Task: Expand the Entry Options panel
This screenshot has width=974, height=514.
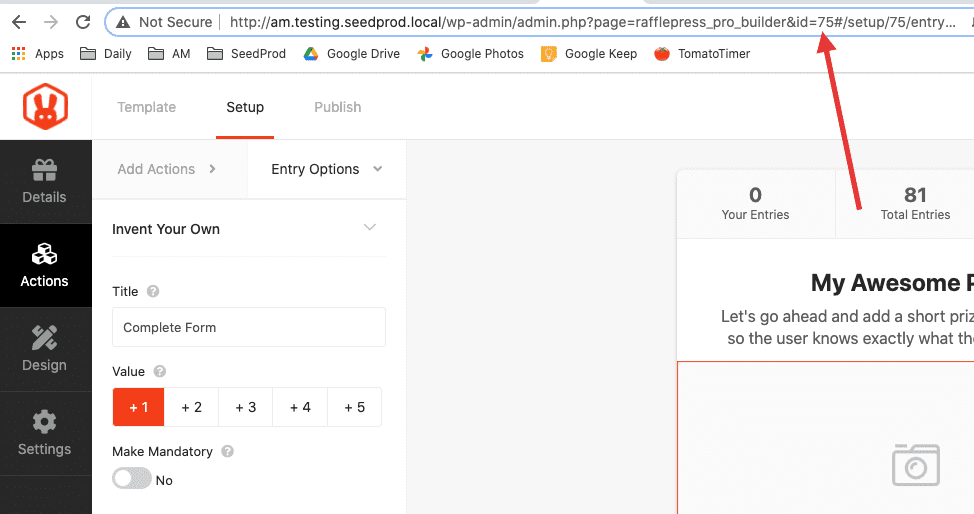Action: 327,169
